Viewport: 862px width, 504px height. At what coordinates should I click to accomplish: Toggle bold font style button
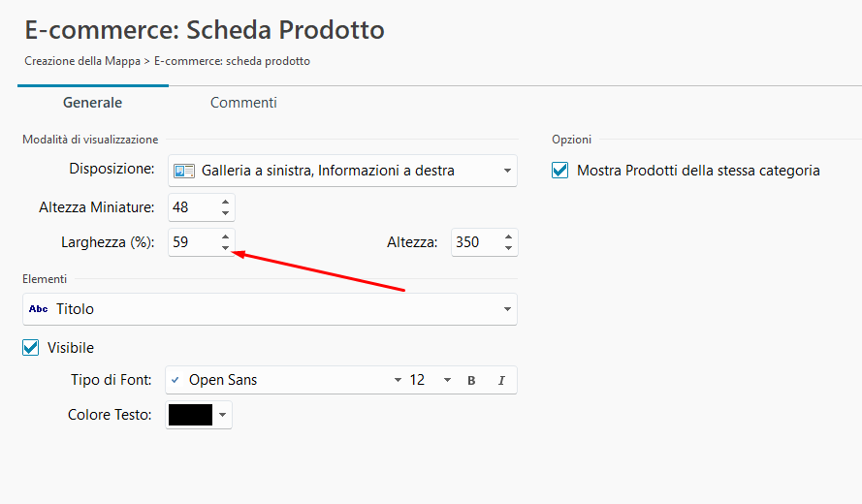click(x=471, y=381)
